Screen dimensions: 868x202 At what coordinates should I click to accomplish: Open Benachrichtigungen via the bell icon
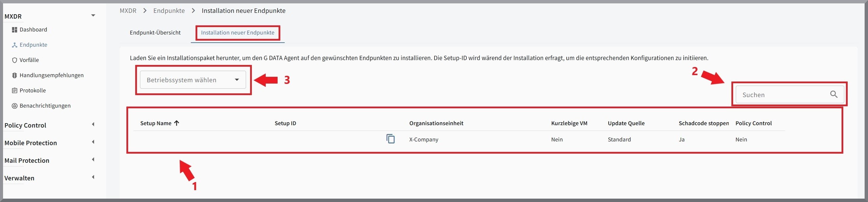(x=14, y=106)
